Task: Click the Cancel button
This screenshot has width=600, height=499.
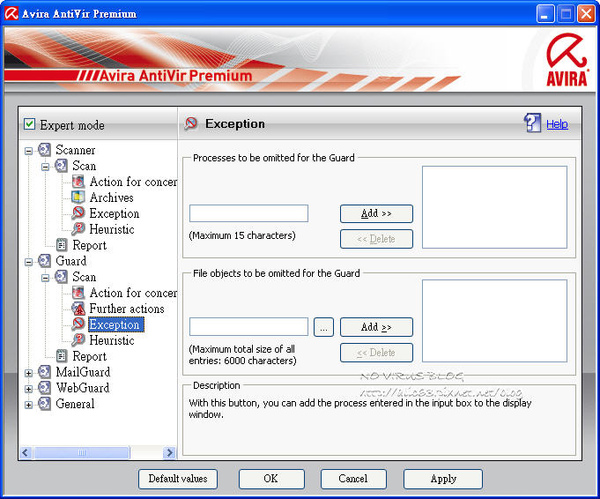Action: [353, 479]
